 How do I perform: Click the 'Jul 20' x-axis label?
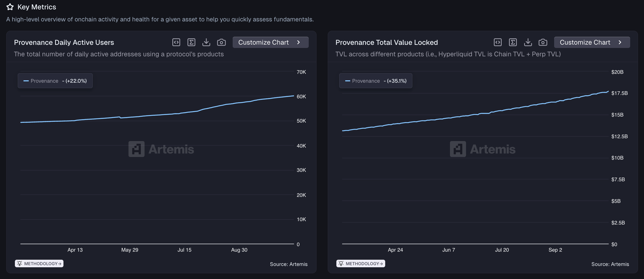pyautogui.click(x=502, y=250)
